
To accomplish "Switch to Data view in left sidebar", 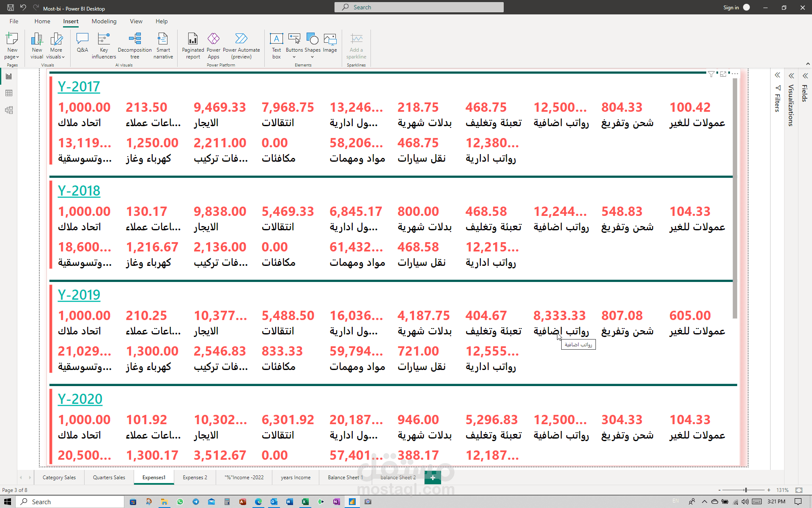I will point(9,93).
